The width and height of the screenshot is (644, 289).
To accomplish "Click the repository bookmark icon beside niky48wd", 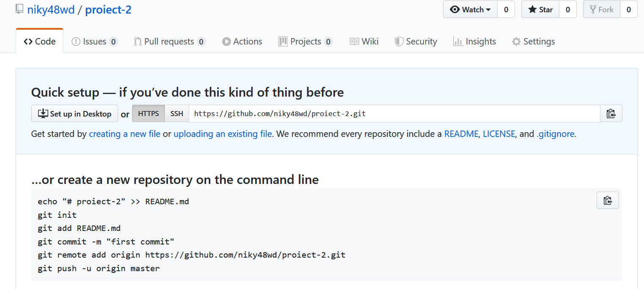I will 19,8.
